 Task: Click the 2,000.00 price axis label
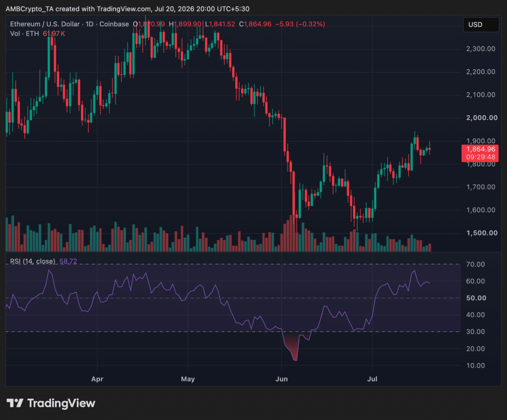click(482, 117)
